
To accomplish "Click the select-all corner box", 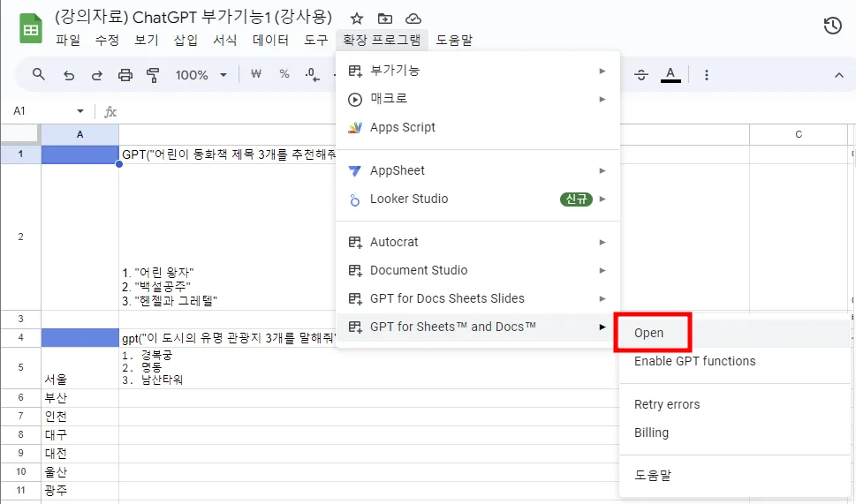I will point(20,134).
